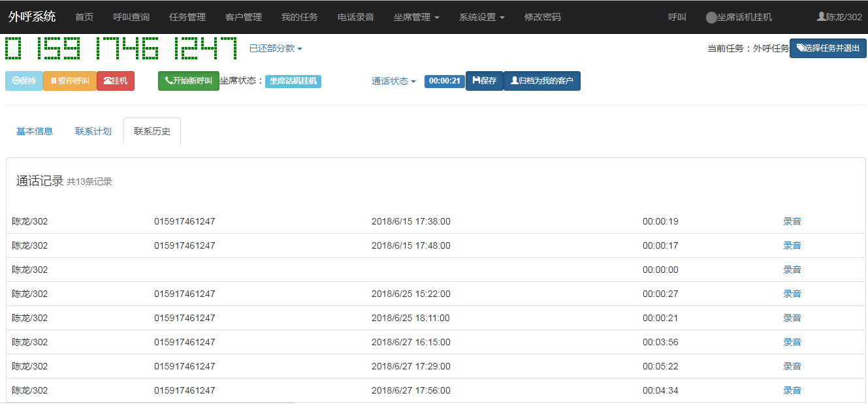Switch to the 联系计划 tab
This screenshot has height=404, width=868.
click(x=93, y=131)
